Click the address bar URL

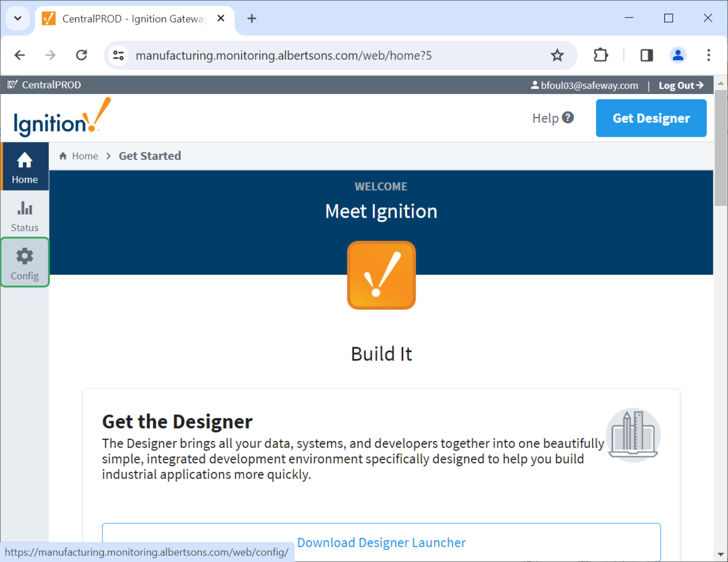[284, 55]
